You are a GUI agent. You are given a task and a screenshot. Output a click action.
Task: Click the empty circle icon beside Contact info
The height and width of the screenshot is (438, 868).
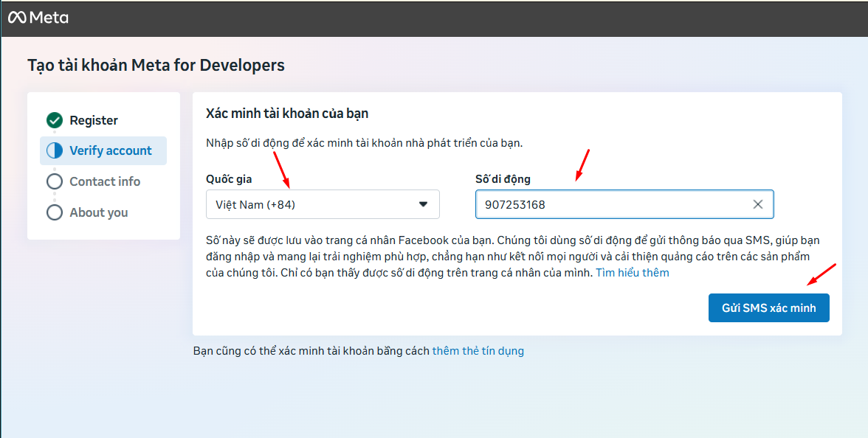click(x=55, y=181)
